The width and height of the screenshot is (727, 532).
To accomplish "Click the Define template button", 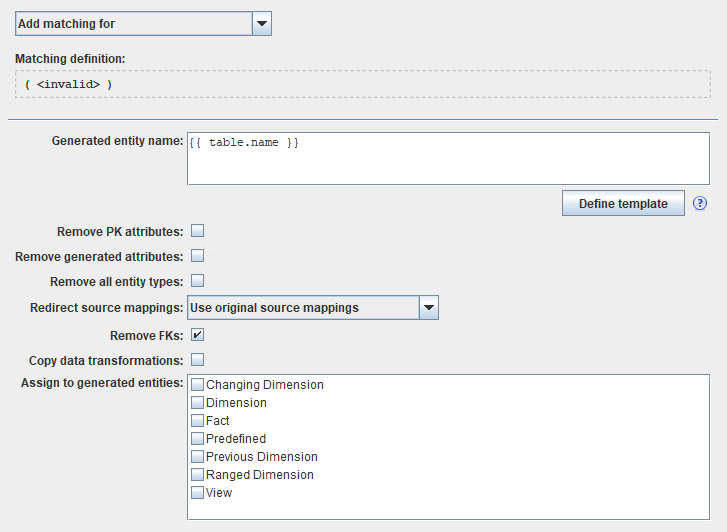I will [x=623, y=204].
